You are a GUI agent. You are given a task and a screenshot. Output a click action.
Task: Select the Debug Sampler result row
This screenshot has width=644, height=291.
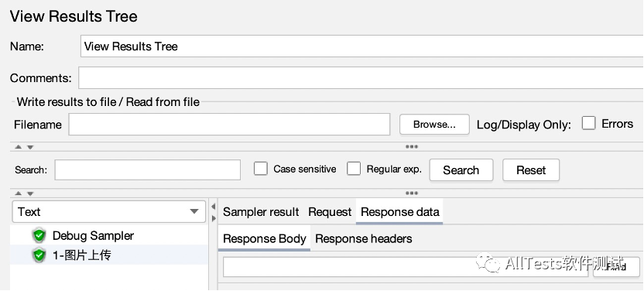pyautogui.click(x=109, y=235)
